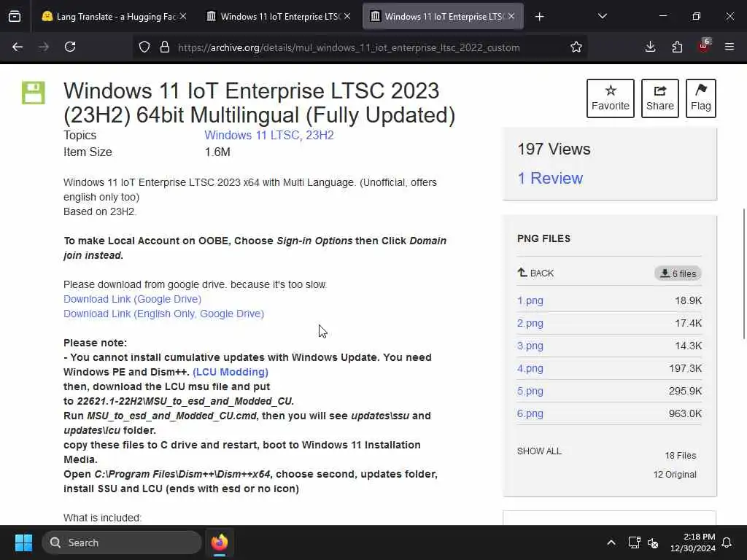Open the Firefox downloads panel
747x560 pixels.
point(650,47)
